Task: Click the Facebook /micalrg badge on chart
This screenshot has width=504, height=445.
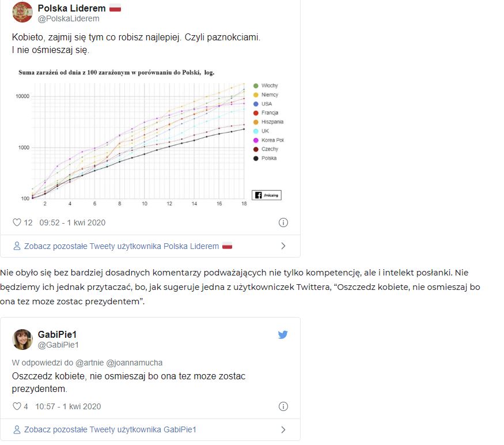Action: click(x=267, y=195)
